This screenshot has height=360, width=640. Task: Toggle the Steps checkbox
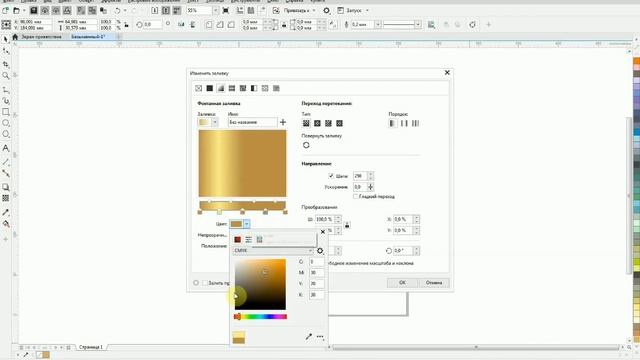coord(331,176)
